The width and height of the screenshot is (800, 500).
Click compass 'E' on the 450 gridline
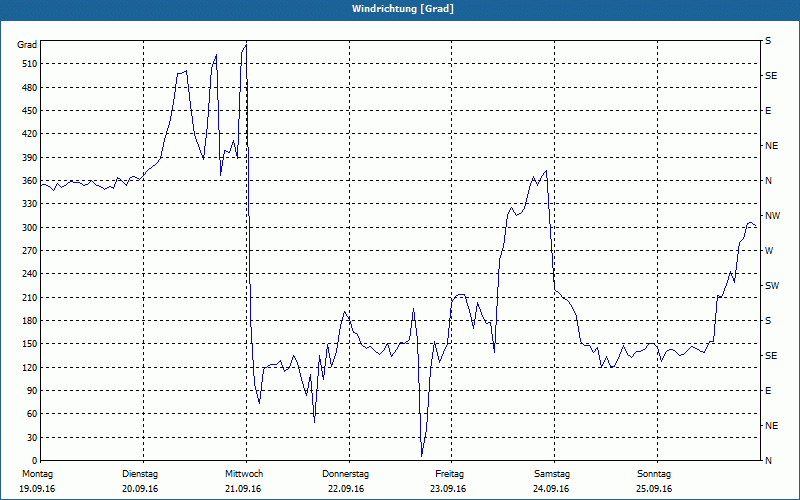tap(768, 111)
